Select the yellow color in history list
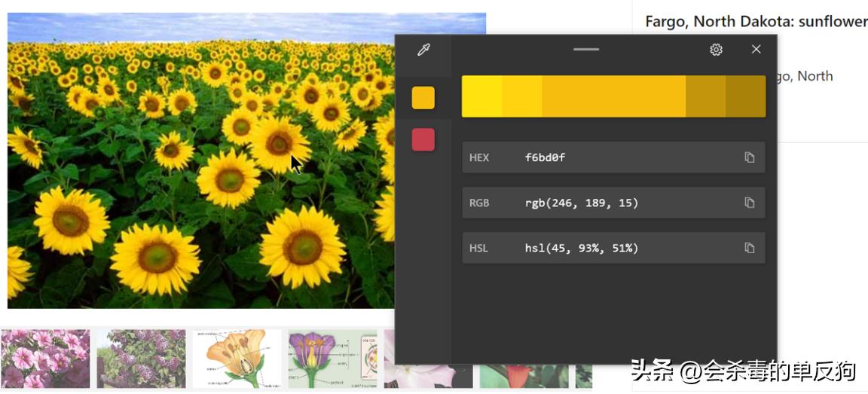The height and width of the screenshot is (394, 868). coord(423,98)
